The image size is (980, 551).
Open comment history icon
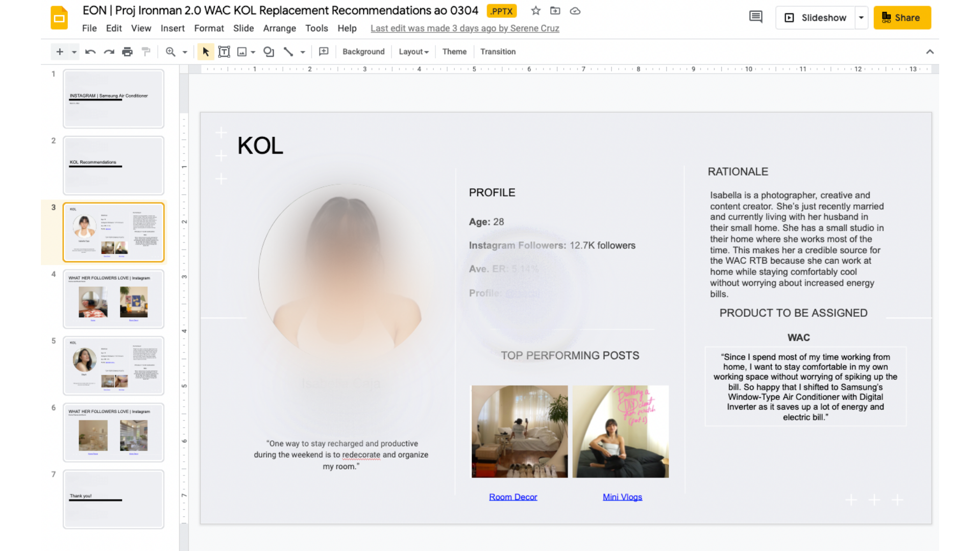[755, 17]
